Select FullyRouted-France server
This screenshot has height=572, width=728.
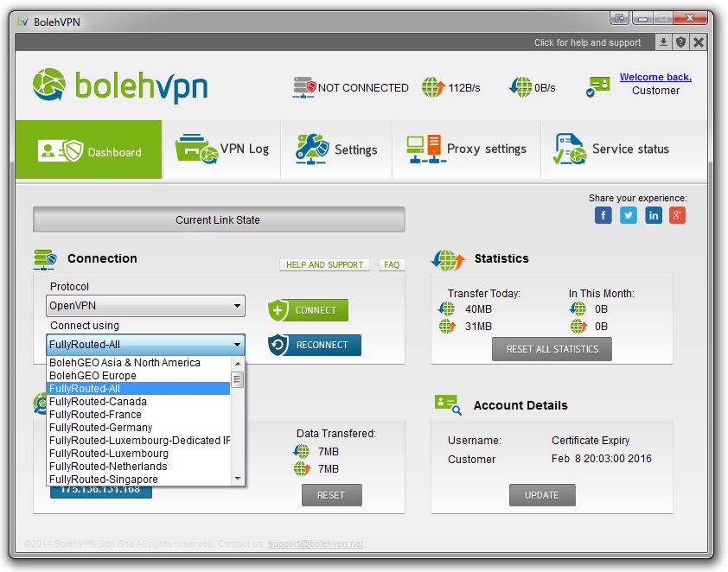138,414
